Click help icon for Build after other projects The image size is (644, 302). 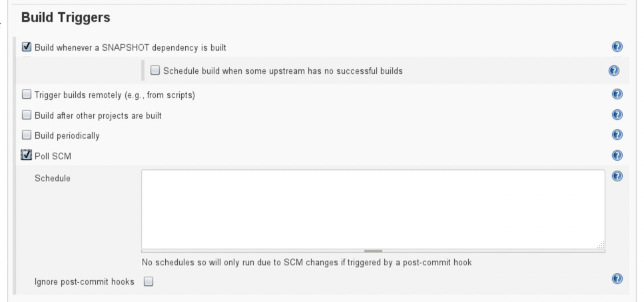617,115
